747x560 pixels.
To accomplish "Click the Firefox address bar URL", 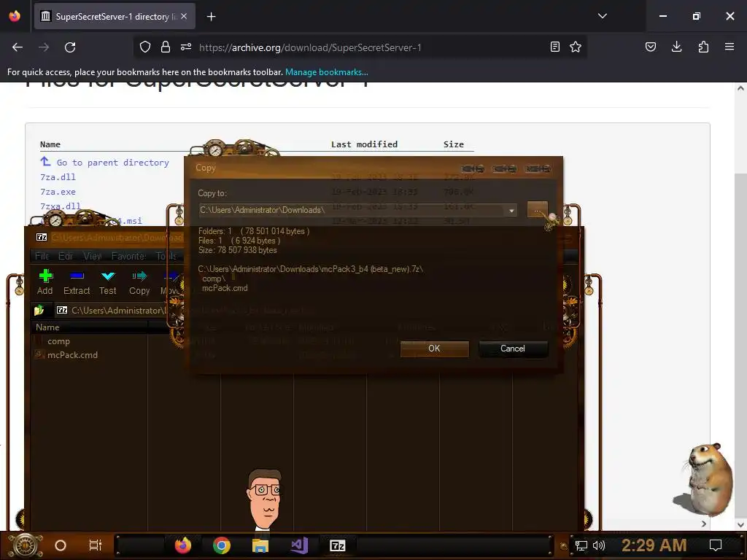I will tap(310, 47).
